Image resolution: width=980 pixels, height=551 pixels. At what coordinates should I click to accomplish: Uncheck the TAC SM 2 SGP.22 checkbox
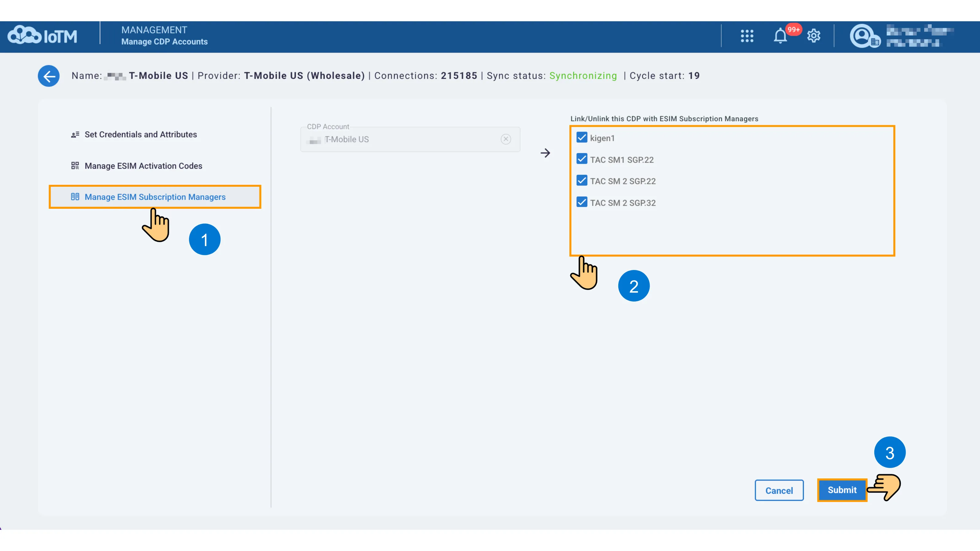click(x=582, y=181)
